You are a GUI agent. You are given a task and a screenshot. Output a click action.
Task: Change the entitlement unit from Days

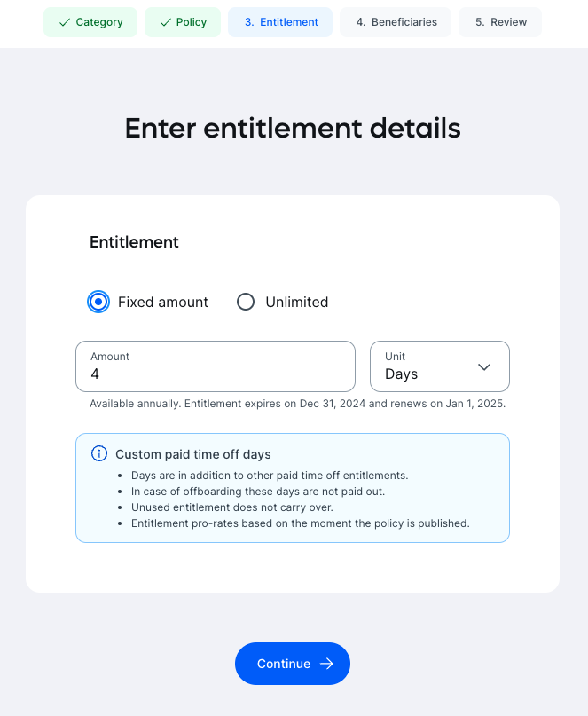[x=439, y=366]
